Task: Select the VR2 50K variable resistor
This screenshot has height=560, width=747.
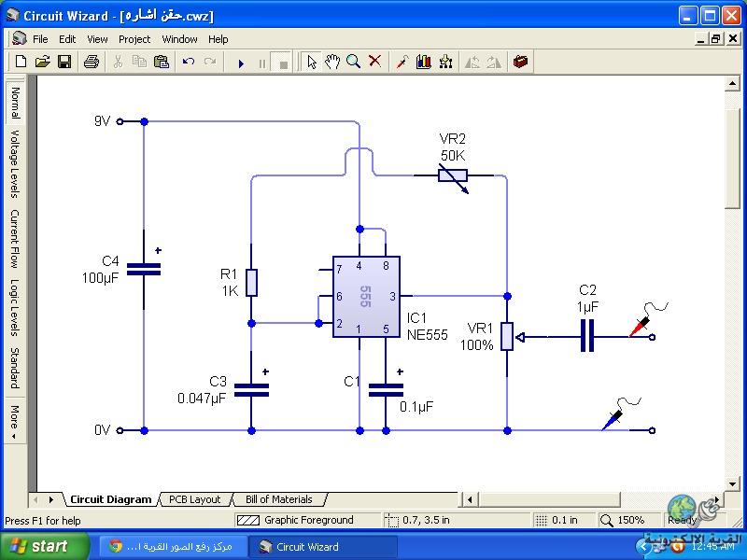Action: pos(453,175)
